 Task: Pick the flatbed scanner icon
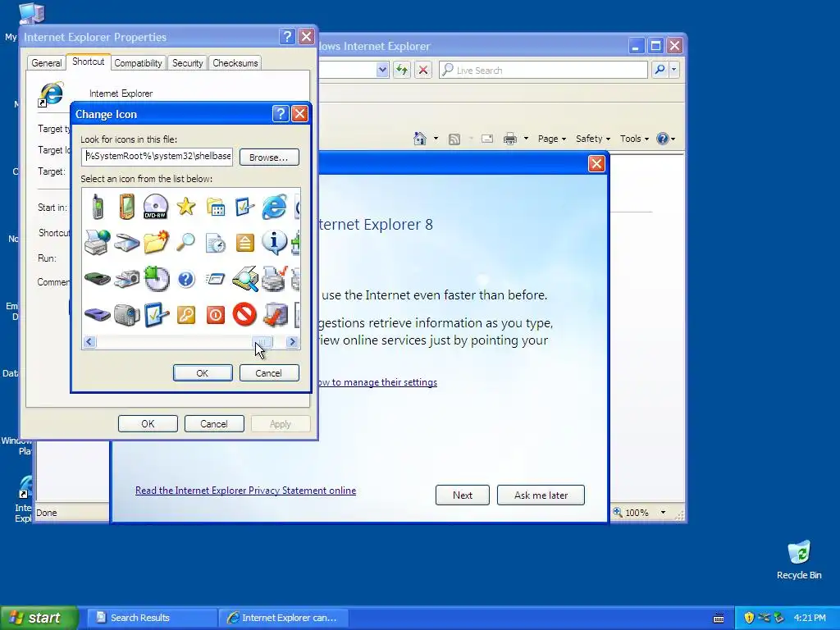pos(126,243)
